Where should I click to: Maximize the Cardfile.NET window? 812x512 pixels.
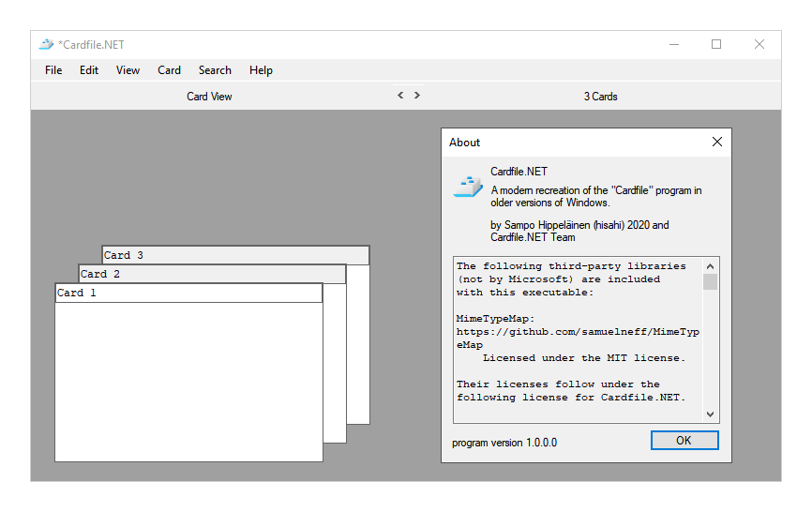coord(716,44)
